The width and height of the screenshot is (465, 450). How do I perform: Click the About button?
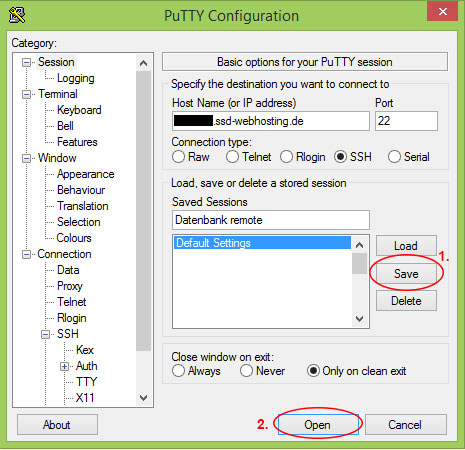(x=57, y=425)
